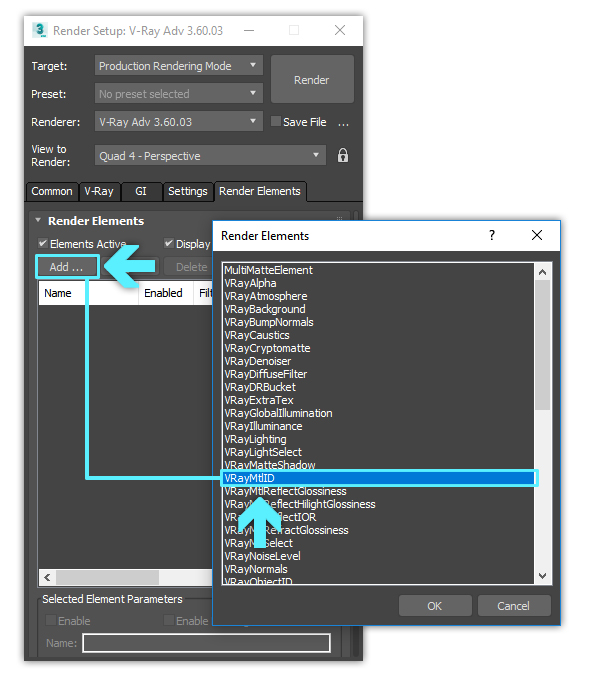Click Cancel in Render Elements dialog
Screen dimensions: 589x685
tap(513, 606)
